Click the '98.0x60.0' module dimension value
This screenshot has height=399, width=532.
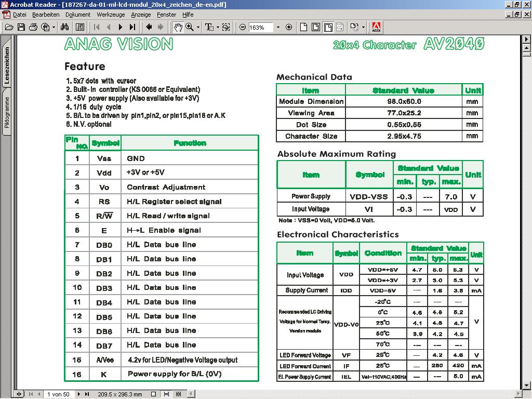point(404,101)
